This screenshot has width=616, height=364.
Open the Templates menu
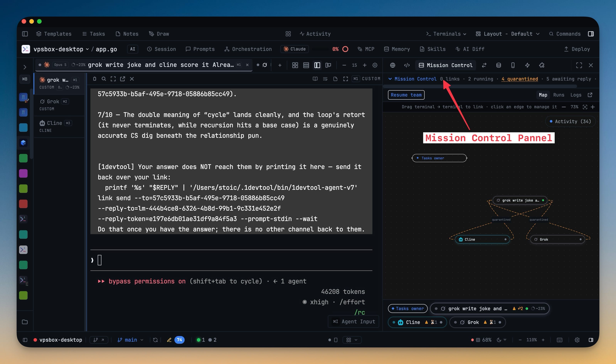54,34
